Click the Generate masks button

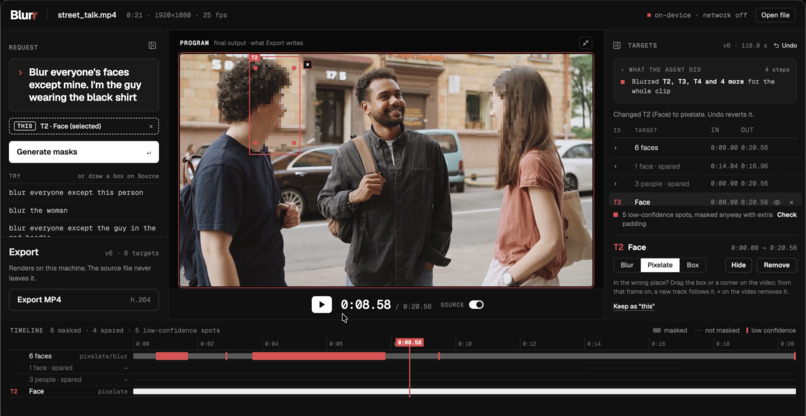84,152
